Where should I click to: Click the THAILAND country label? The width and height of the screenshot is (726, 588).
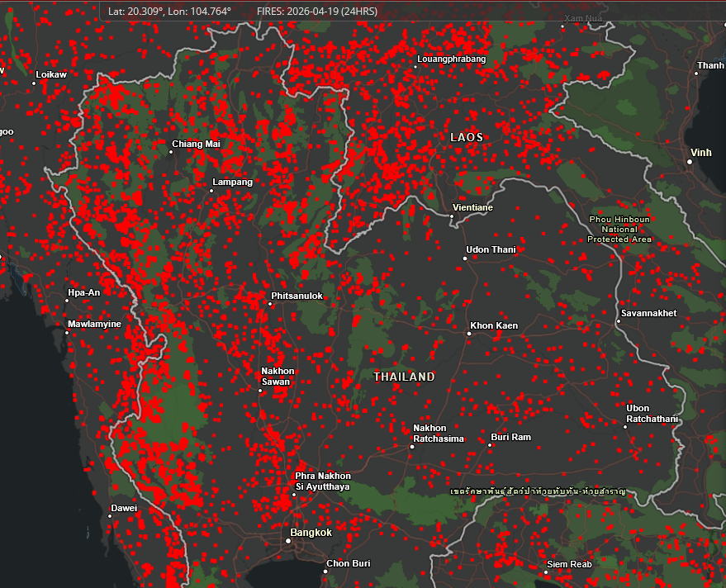coord(405,377)
